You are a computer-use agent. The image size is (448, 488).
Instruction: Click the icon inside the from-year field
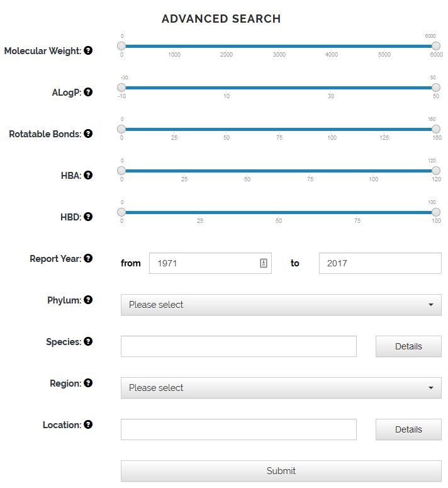coord(264,263)
